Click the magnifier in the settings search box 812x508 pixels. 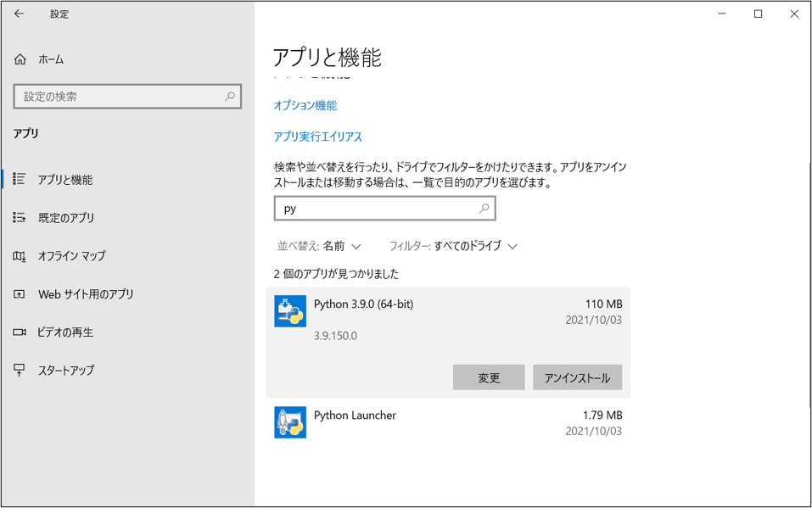pos(230,97)
